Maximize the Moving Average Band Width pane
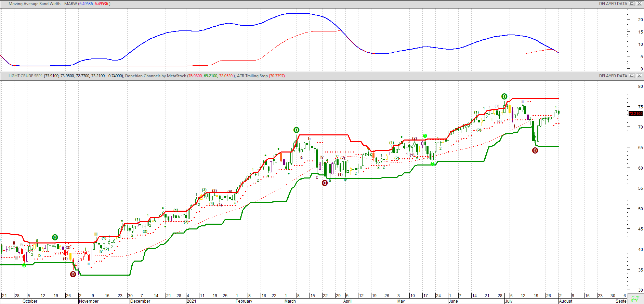This screenshot has width=644, height=304. (632, 4)
